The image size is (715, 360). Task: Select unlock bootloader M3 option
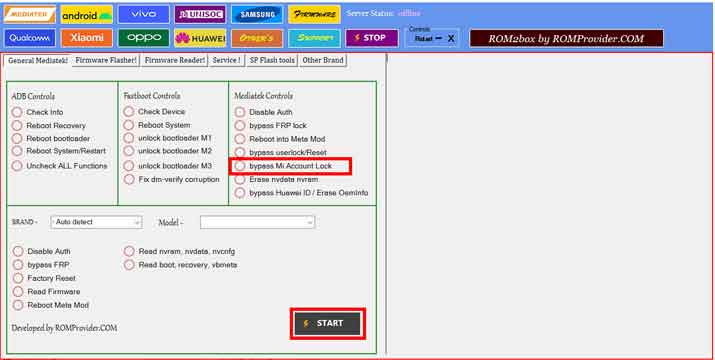168,166
